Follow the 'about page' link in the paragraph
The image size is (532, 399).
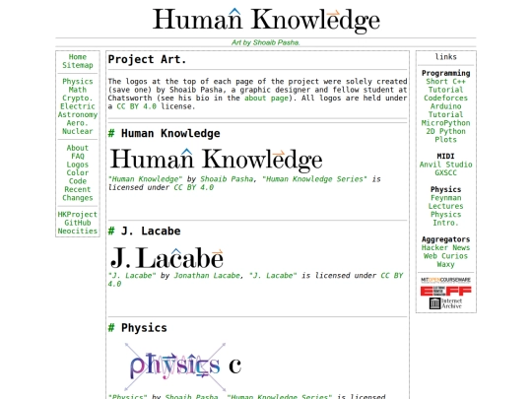click(266, 99)
